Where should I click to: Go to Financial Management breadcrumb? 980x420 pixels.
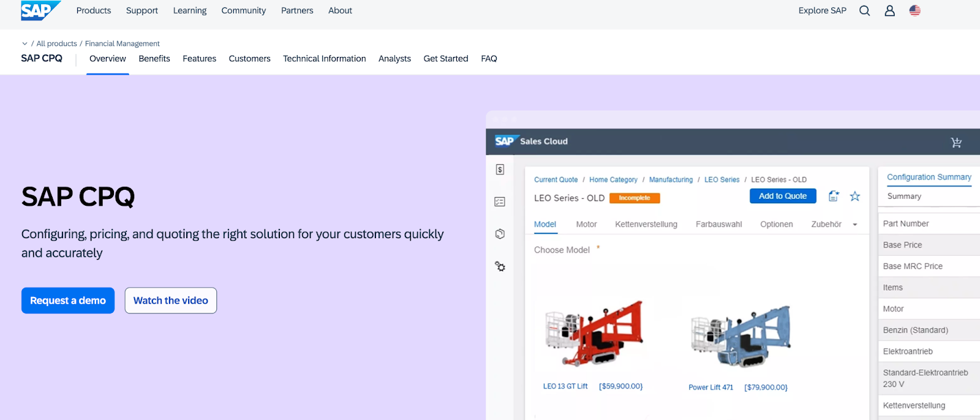[122, 43]
